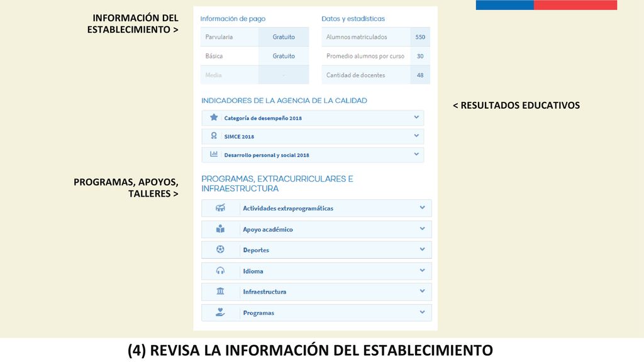
Task: Expand Categoría de desempeño 2018 chevron
Action: coord(416,118)
